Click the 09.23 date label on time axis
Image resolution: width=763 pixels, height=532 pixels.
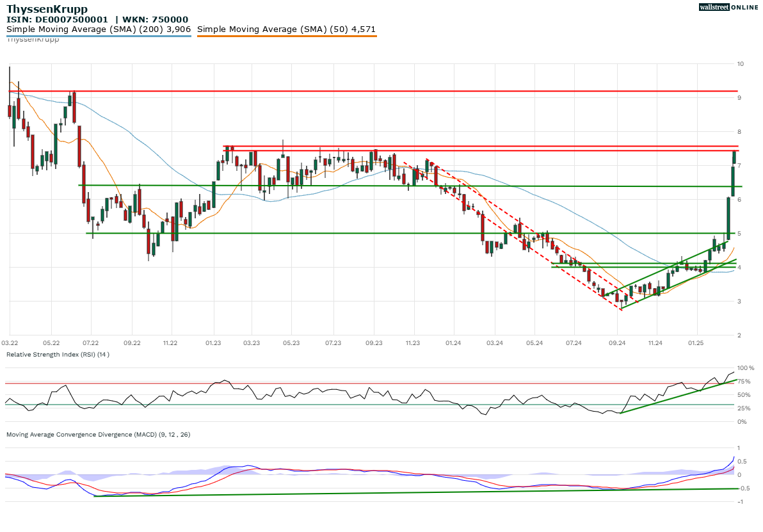point(374,343)
